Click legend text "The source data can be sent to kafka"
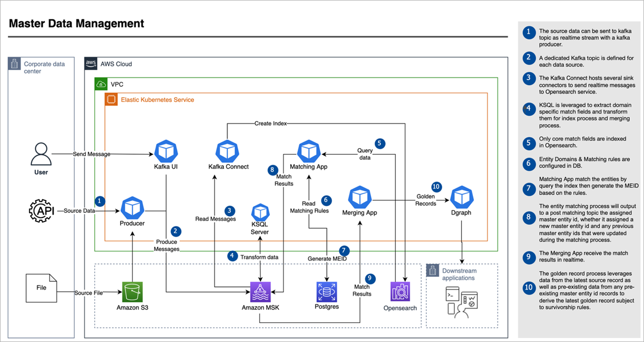 [585, 32]
